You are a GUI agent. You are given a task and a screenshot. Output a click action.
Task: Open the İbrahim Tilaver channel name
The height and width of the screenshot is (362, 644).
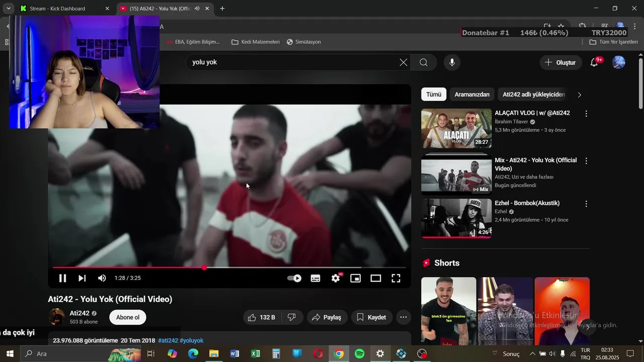[511, 122]
